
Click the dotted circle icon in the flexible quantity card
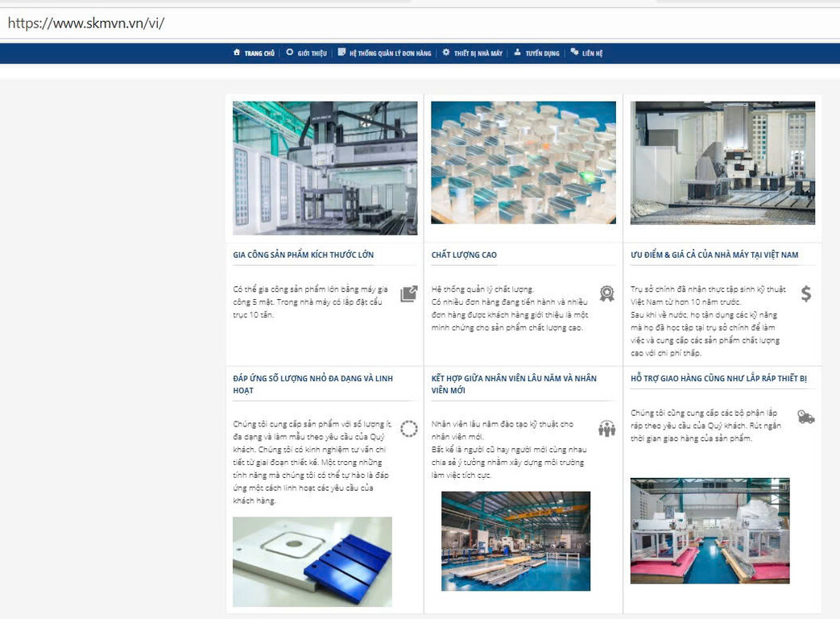tap(409, 428)
